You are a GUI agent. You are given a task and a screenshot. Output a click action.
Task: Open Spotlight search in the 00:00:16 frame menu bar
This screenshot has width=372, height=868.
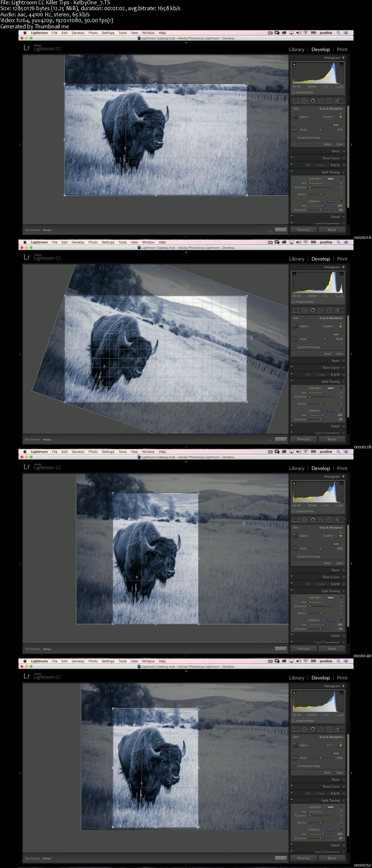pos(338,33)
